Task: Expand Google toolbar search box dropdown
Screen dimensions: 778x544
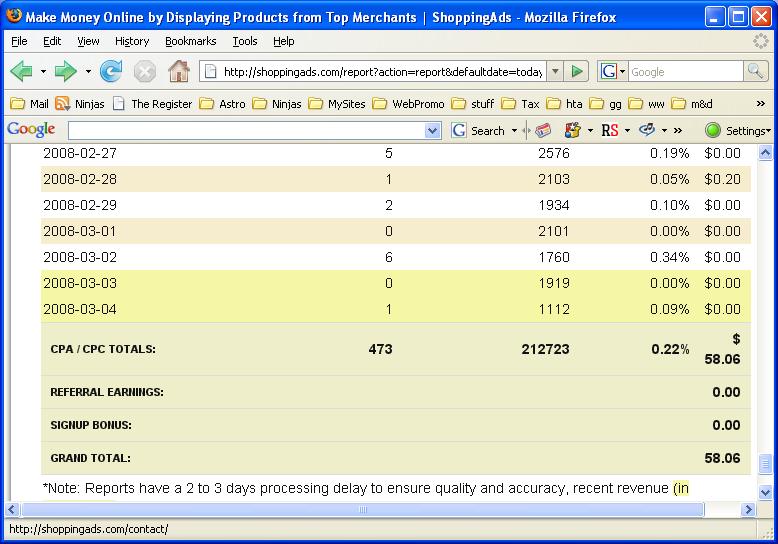Action: [x=432, y=131]
